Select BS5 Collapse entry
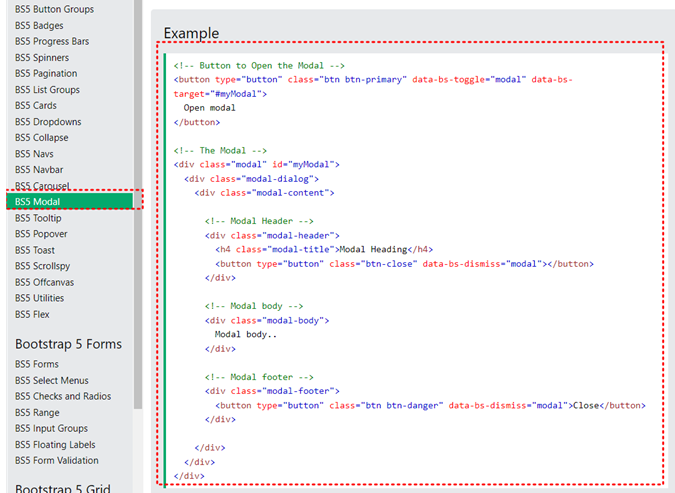The image size is (675, 493). (42, 138)
